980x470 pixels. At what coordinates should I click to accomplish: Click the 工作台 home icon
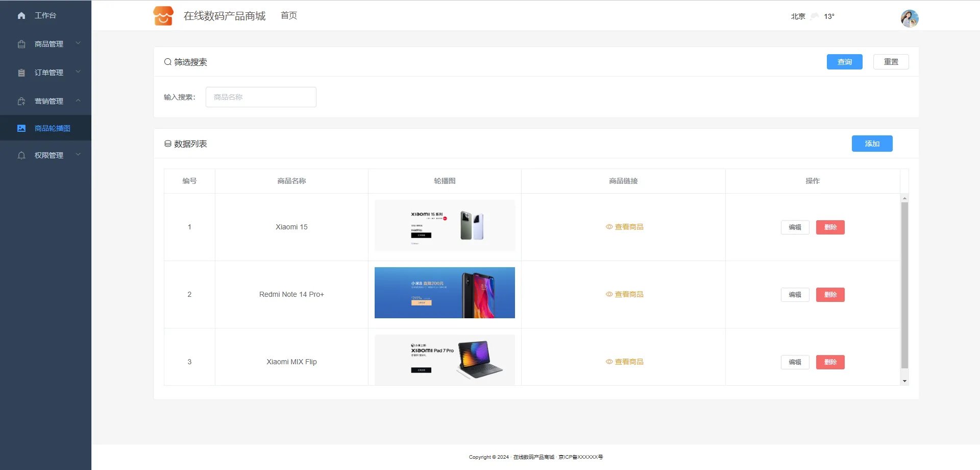point(21,16)
